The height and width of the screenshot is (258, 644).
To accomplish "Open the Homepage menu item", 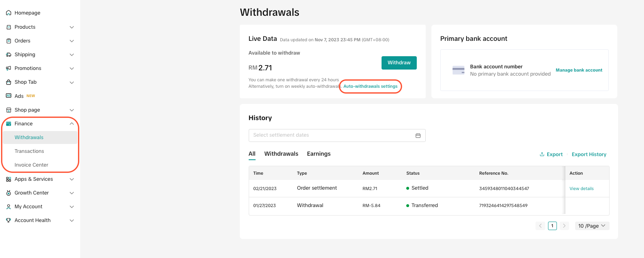I will [x=28, y=13].
